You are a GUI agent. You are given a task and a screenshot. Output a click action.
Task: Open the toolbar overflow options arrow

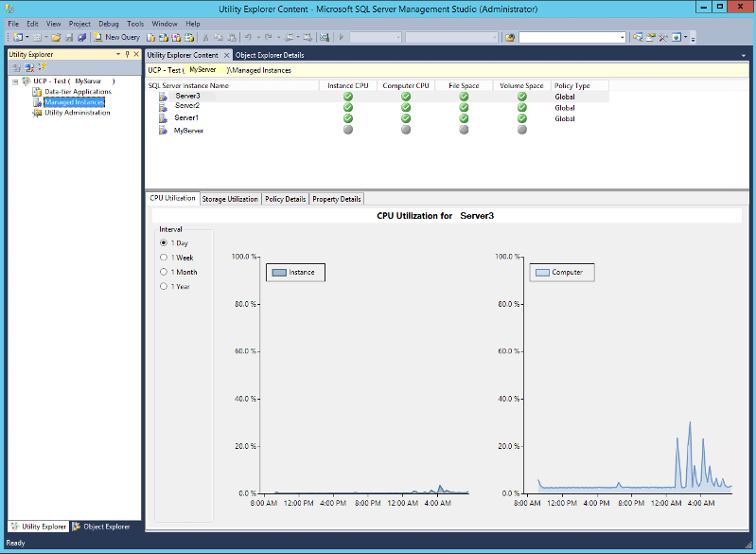(x=693, y=38)
